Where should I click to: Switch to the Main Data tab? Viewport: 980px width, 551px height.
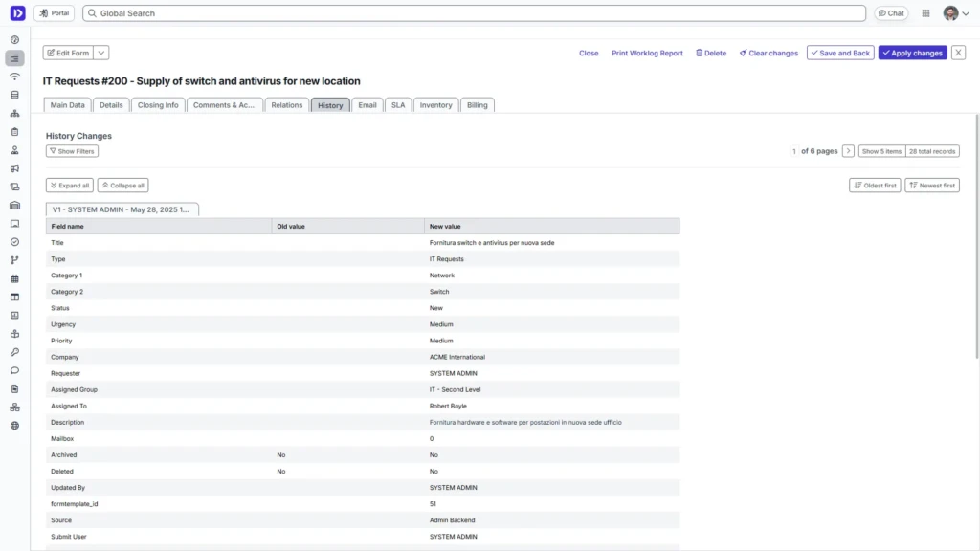[x=68, y=105]
